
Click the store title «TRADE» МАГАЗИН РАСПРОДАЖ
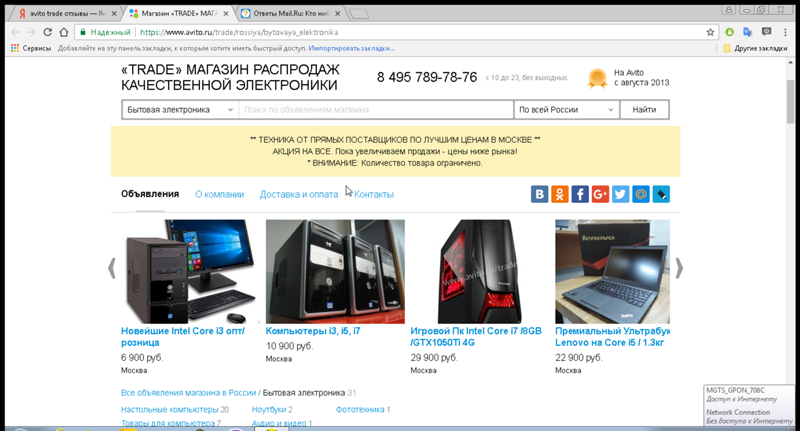coord(230,77)
